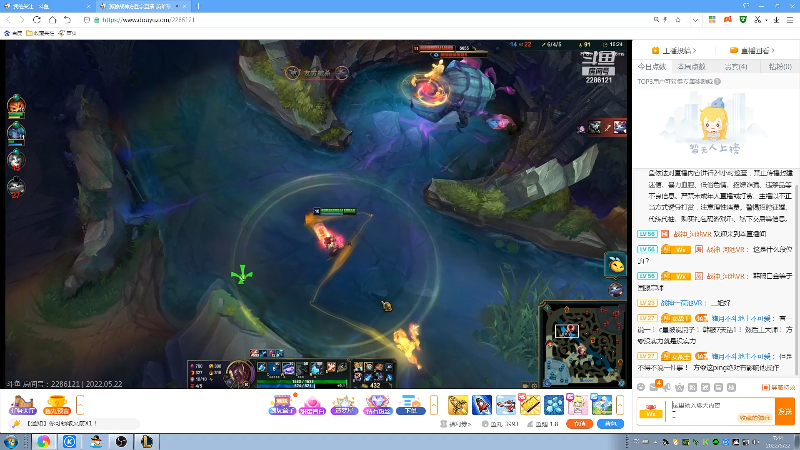Click the game minimap
The width and height of the screenshot is (800, 450).
click(584, 344)
